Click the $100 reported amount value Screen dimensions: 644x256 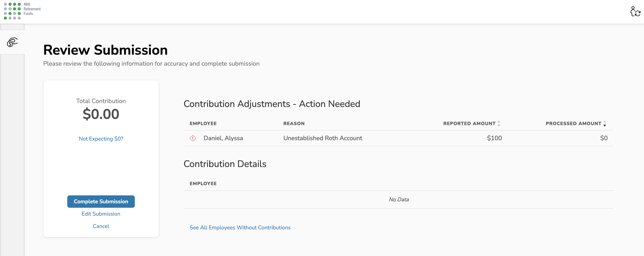point(494,138)
